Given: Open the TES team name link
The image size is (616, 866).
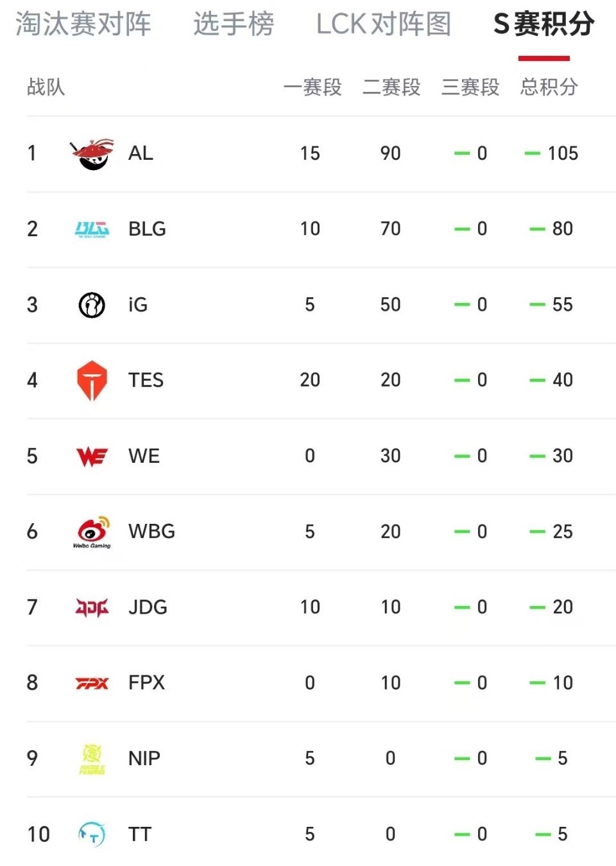Looking at the screenshot, I should (x=146, y=380).
